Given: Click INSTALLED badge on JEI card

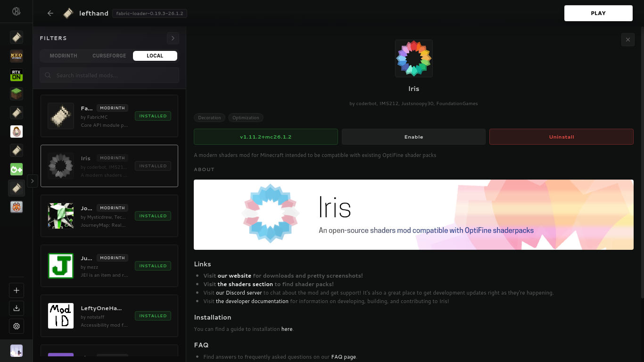Looking at the screenshot, I should click(153, 266).
